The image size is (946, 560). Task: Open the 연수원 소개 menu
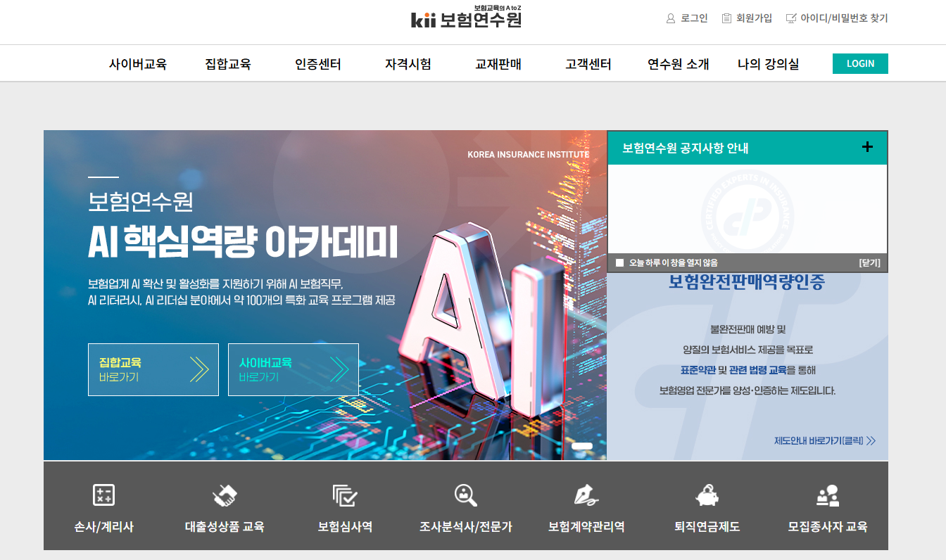[679, 64]
